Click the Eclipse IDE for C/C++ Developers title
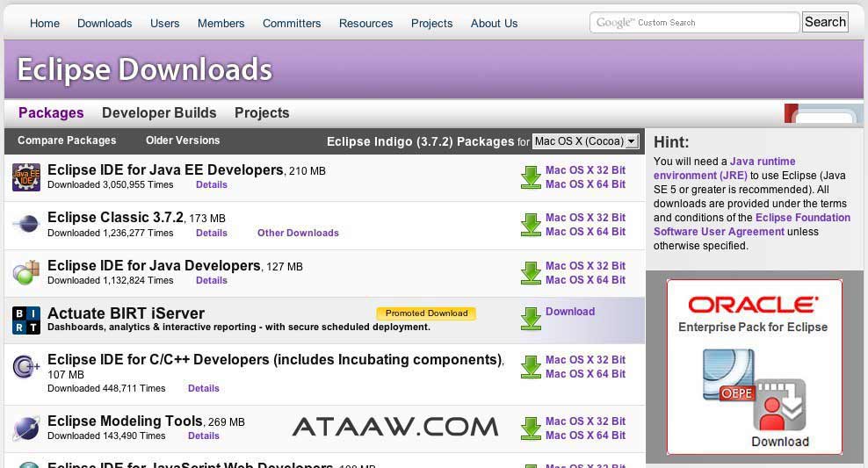The height and width of the screenshot is (468, 868). [x=275, y=360]
